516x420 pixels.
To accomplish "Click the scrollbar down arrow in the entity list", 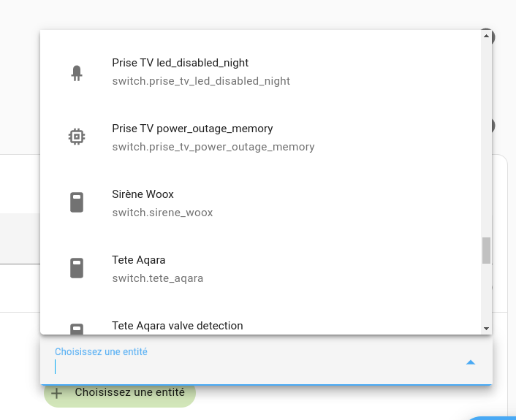I will pyautogui.click(x=486, y=329).
